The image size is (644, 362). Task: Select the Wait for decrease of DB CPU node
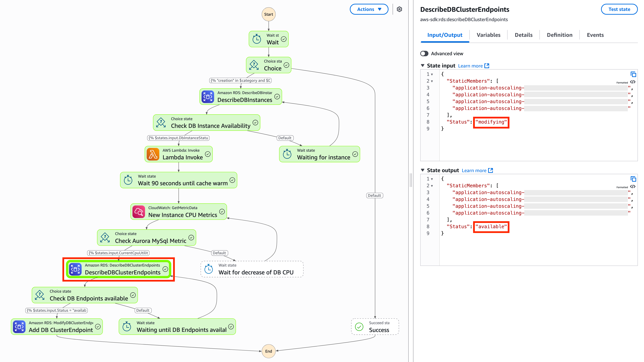tap(252, 269)
